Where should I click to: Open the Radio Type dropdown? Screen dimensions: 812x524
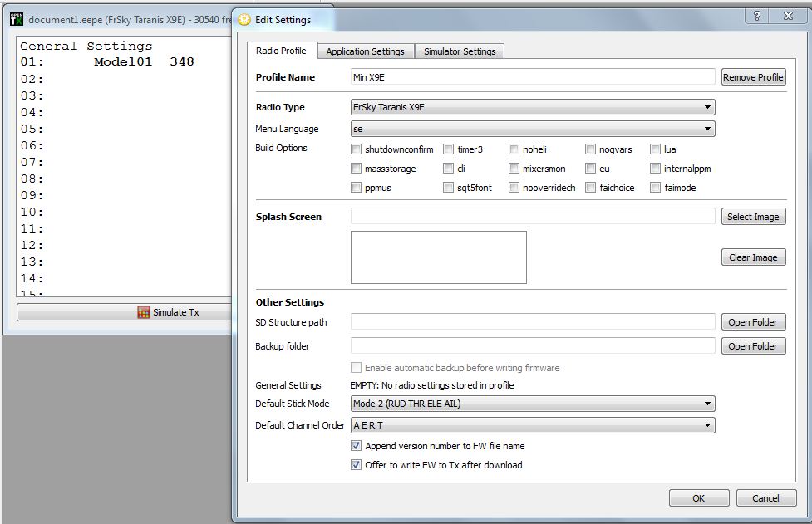click(532, 107)
